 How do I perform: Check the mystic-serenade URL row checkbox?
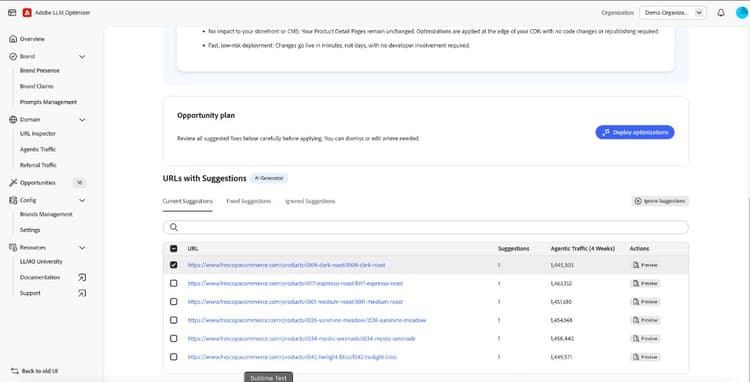click(x=174, y=338)
